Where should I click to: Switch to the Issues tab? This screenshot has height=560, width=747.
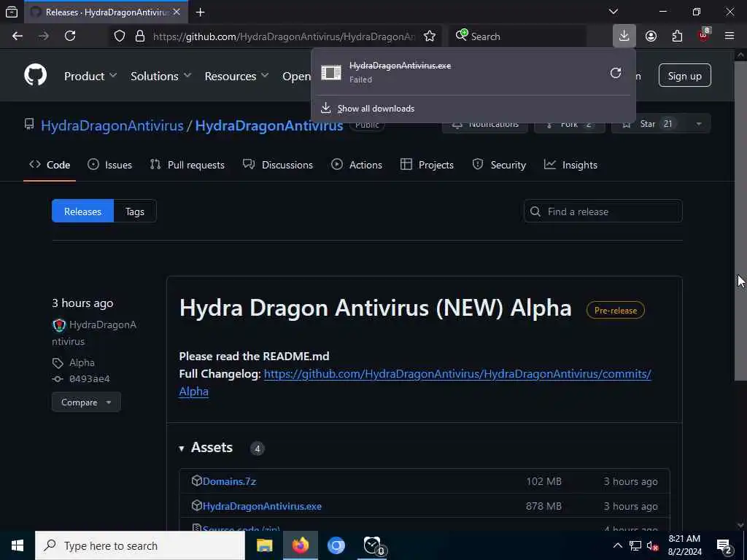110,165
